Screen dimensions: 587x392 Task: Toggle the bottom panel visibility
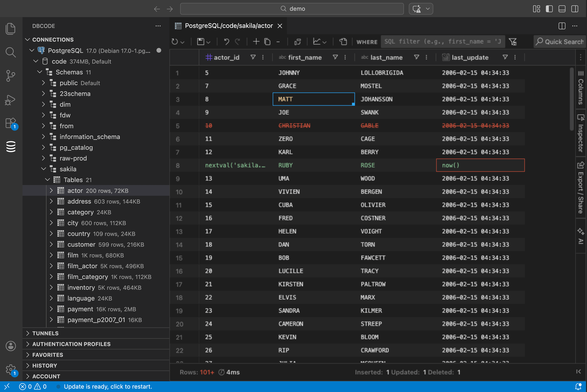[x=562, y=9]
